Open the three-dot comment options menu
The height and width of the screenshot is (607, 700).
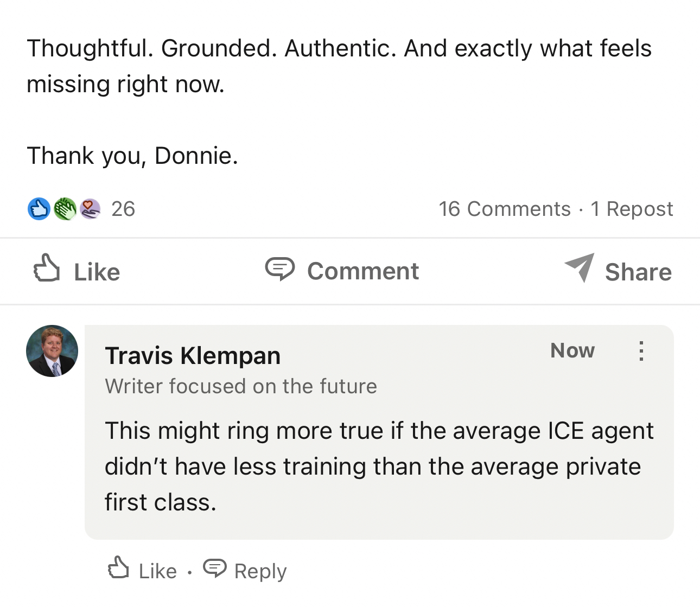[641, 351]
